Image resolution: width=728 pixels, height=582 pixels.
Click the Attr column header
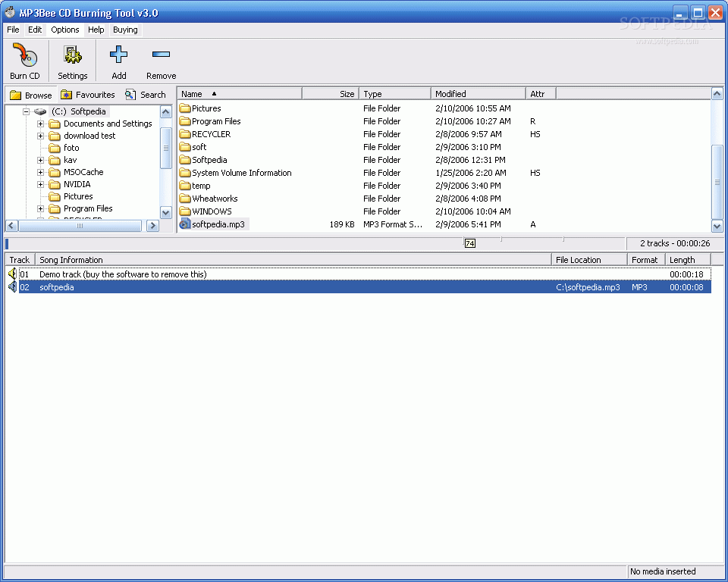tap(541, 94)
